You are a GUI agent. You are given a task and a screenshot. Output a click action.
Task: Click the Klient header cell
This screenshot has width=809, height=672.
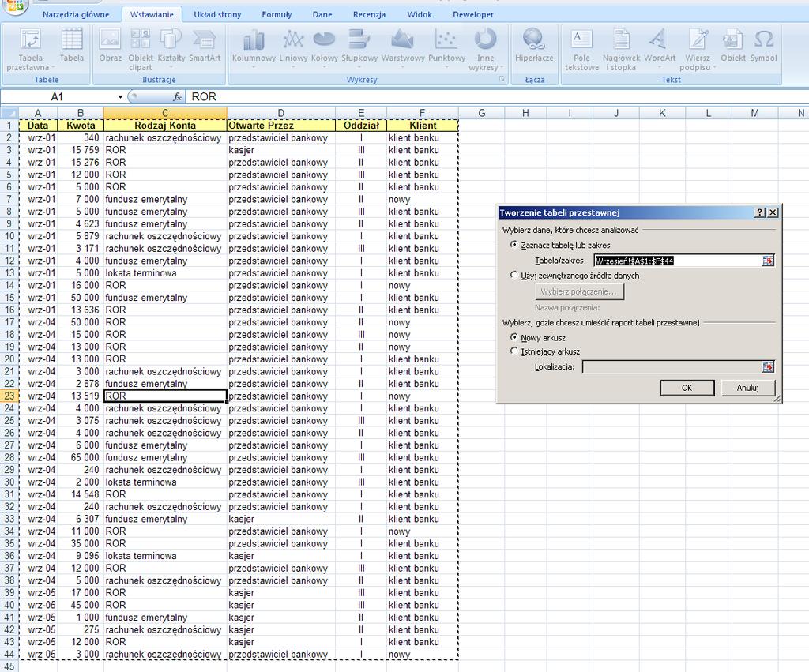pyautogui.click(x=423, y=126)
